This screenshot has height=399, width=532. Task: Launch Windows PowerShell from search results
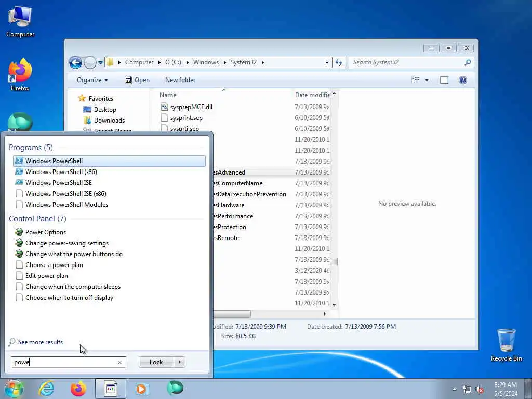coord(109,161)
